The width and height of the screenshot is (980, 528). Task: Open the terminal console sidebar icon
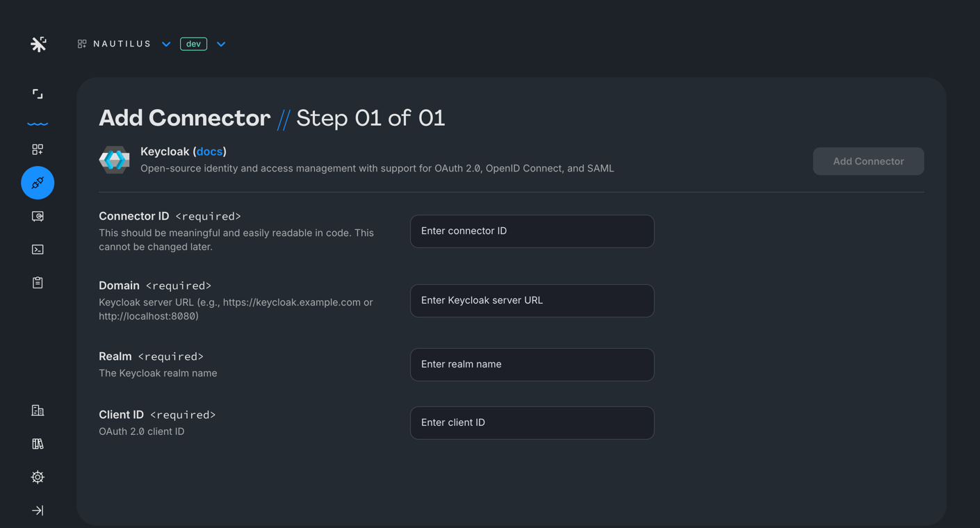(38, 249)
